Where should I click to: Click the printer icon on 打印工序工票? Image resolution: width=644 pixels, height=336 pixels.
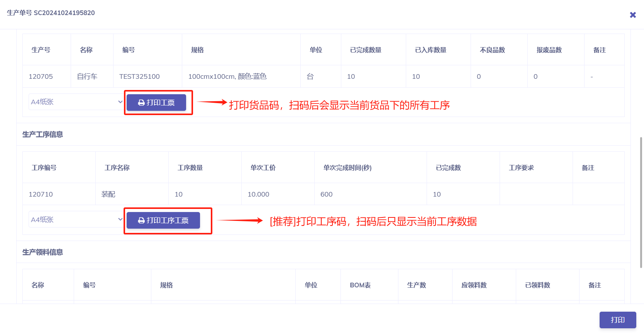(141, 221)
